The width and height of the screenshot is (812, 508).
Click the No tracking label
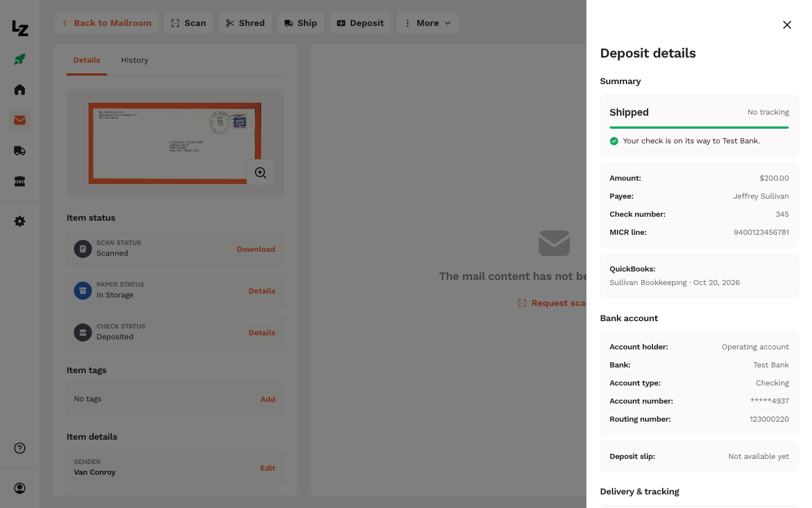(768, 112)
